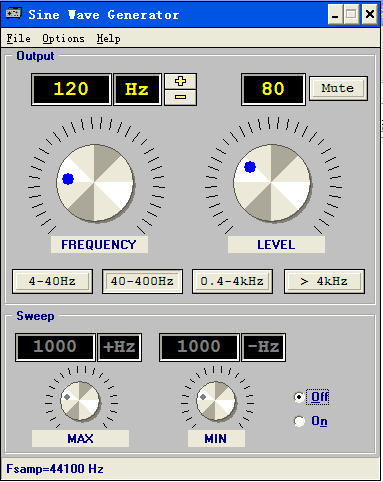The height and width of the screenshot is (482, 383).
Task: Open the Options menu
Action: (x=63, y=38)
